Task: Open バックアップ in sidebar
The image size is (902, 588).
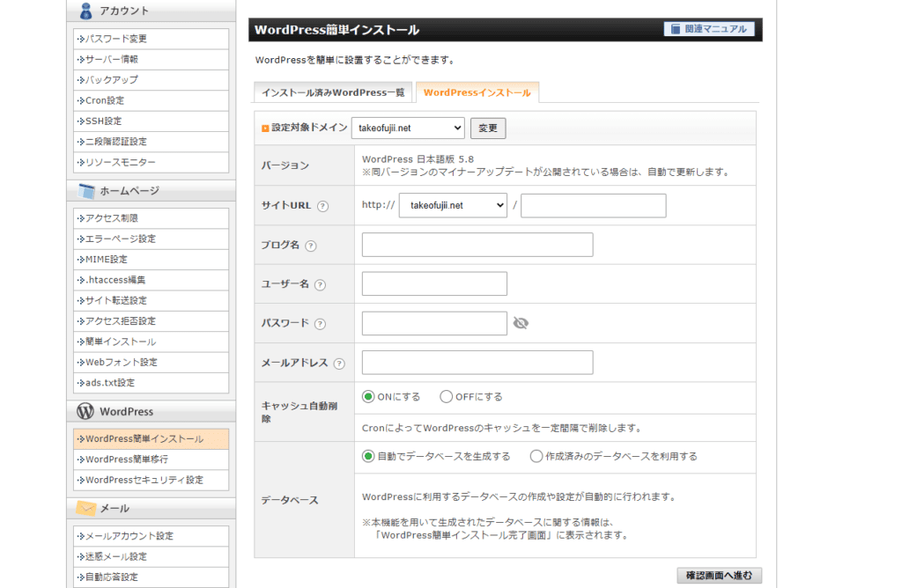Action: (x=151, y=80)
